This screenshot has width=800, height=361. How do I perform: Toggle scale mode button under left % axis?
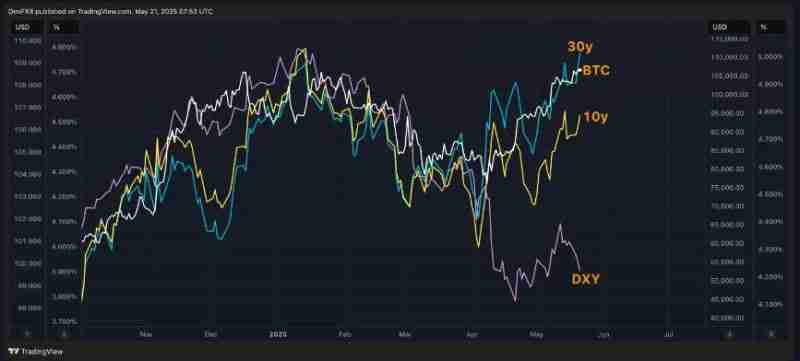pyautogui.click(x=63, y=334)
